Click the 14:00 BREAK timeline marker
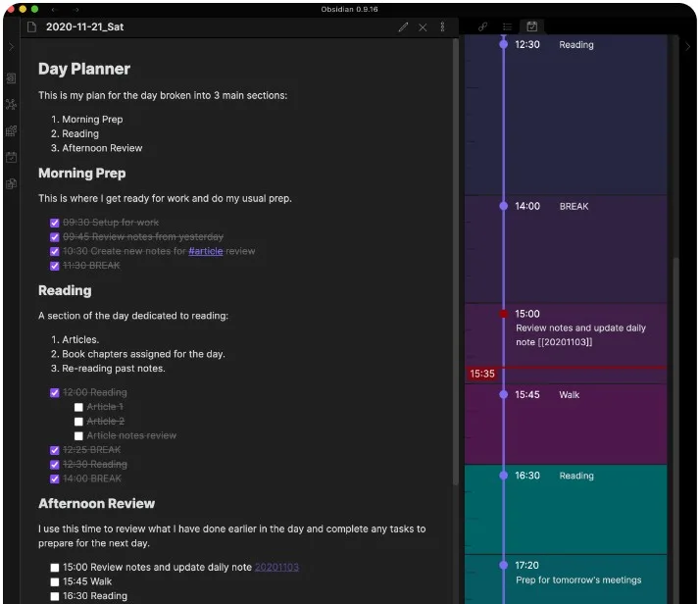 [504, 206]
